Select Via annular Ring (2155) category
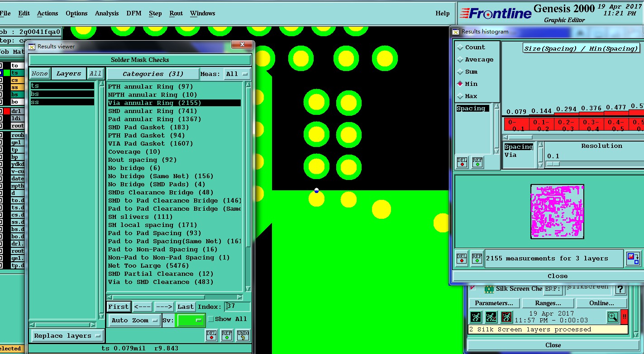 point(174,103)
